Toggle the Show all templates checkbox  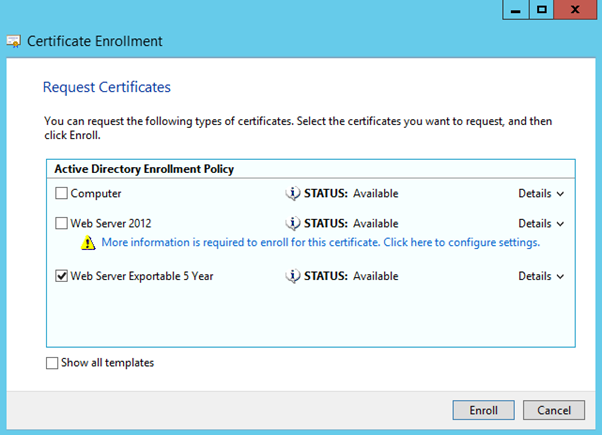[x=52, y=363]
